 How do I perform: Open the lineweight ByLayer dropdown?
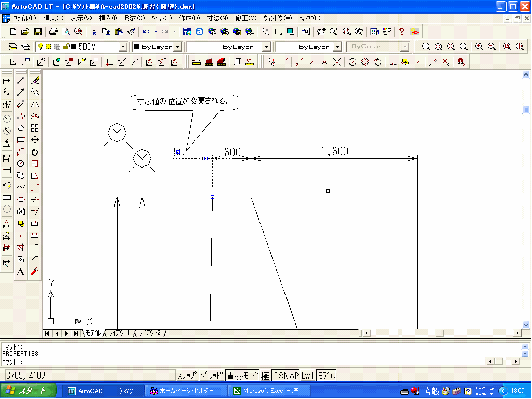[x=338, y=47]
